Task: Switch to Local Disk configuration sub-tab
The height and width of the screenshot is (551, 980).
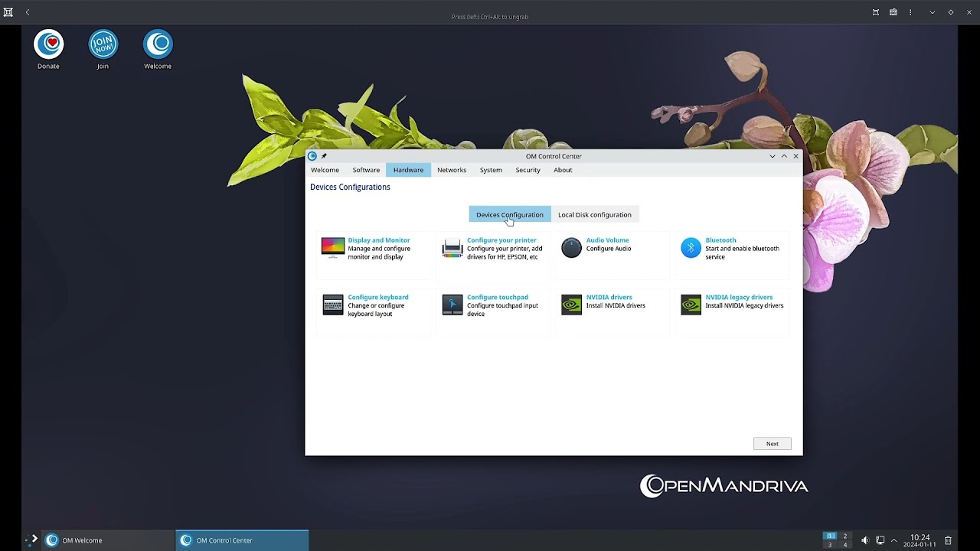Action: (595, 214)
